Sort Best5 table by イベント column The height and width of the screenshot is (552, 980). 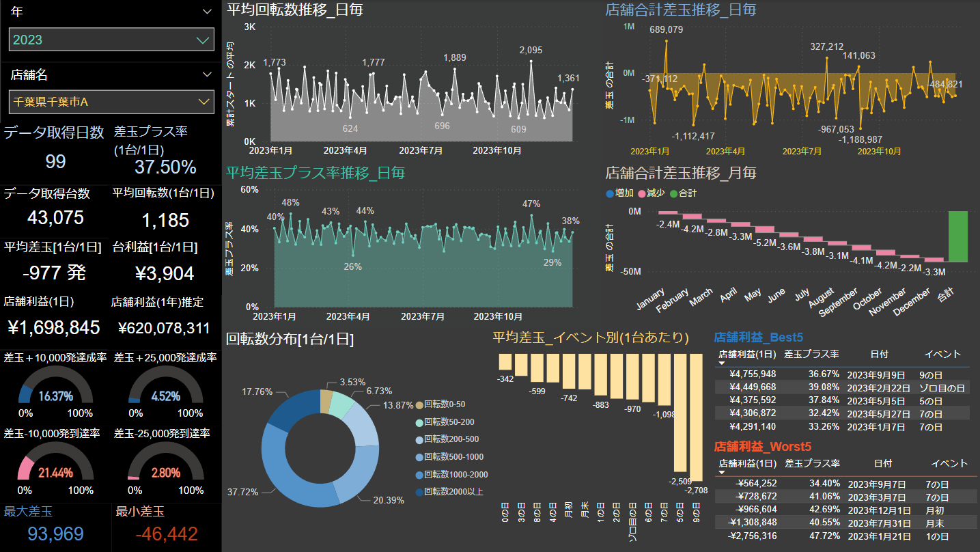(942, 354)
